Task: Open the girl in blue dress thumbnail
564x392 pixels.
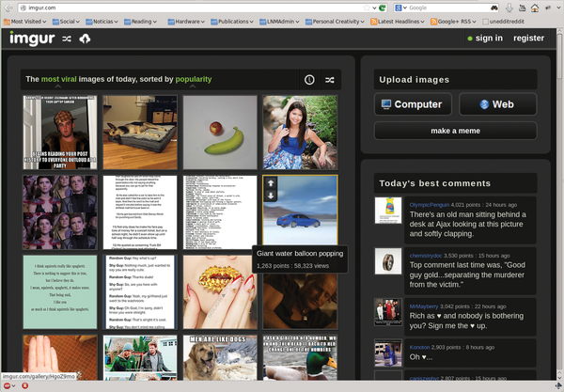Action: [300, 133]
